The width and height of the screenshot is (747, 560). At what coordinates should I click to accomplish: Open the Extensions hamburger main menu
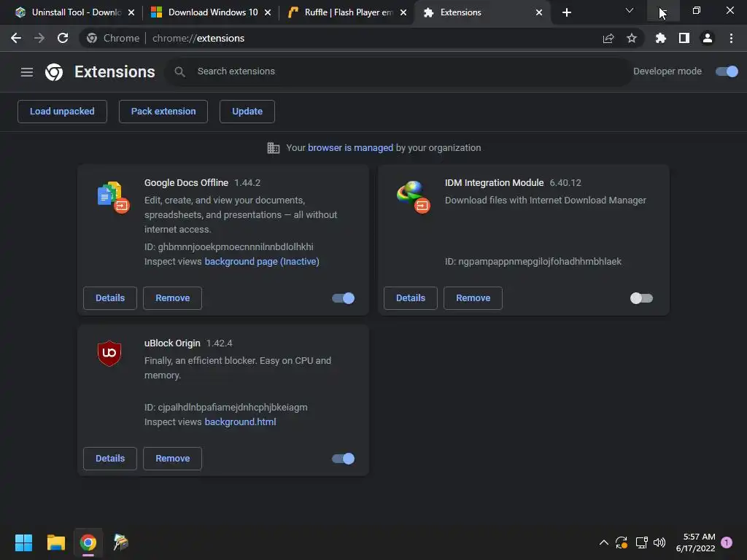click(27, 72)
